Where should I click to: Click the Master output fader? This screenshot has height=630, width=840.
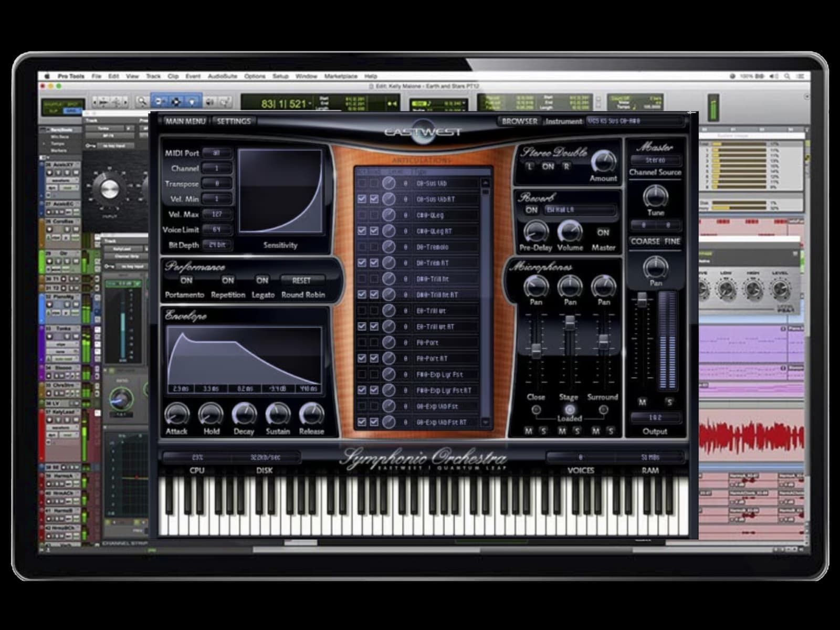(642, 300)
